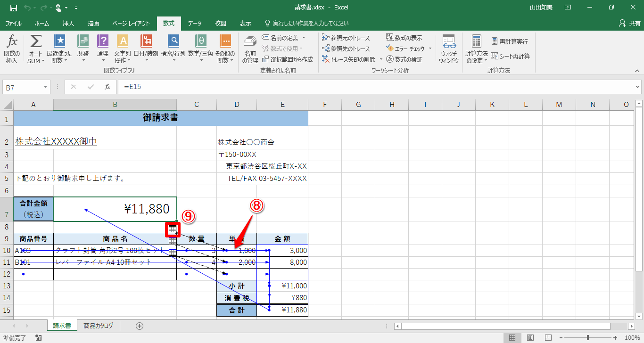The image size is (644, 343).
Task: Click Undo in the Quick Access Toolbar
Action: pos(27,8)
